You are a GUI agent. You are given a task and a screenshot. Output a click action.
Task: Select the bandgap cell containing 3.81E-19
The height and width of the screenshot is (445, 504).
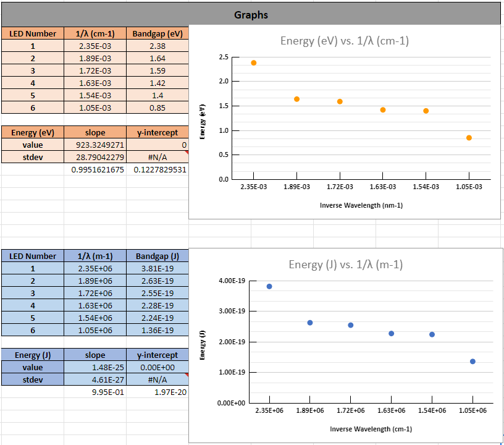(157, 268)
